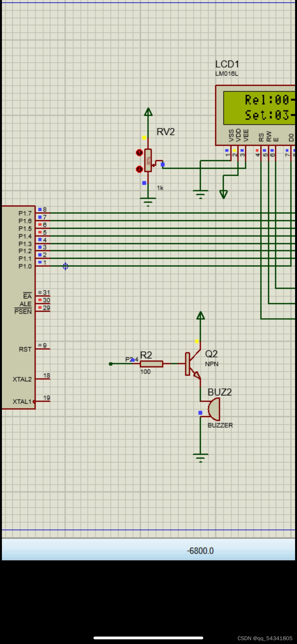Click pin number 9 on RST
297x644 pixels.
45,345
